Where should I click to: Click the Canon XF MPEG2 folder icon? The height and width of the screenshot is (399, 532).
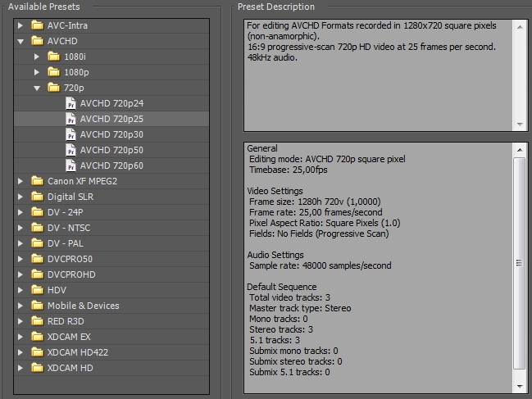[x=38, y=181]
